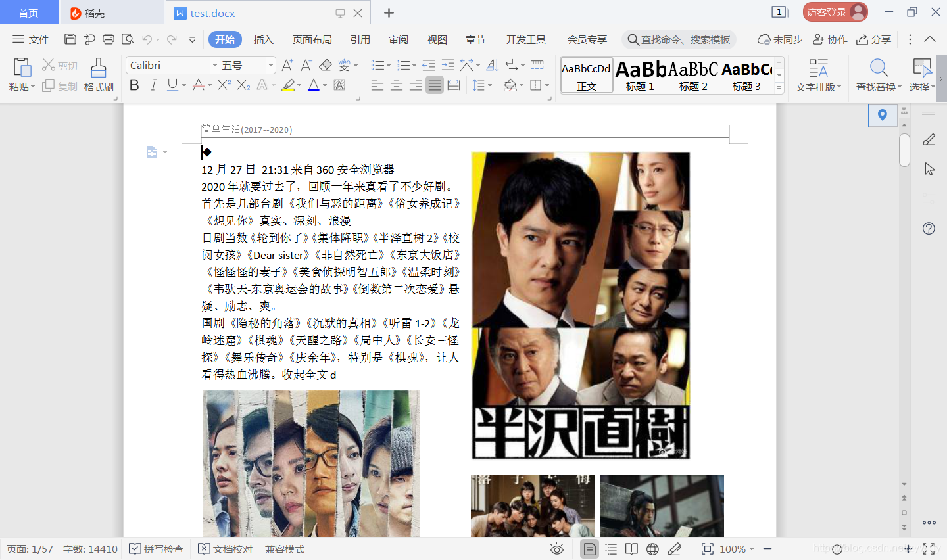The image size is (947, 560).
Task: Open the 视图 (View) tab
Action: (437, 39)
